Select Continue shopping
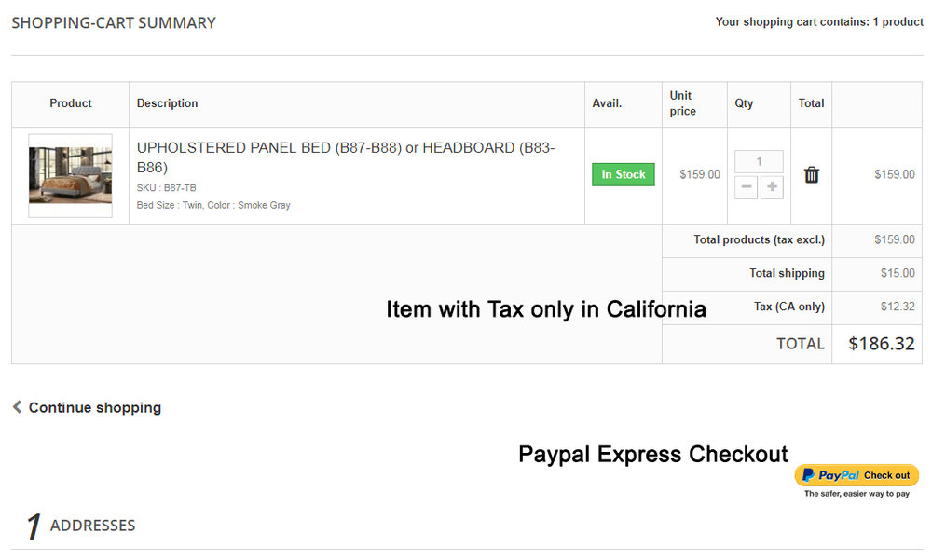This screenshot has height=560, width=932. click(x=93, y=407)
